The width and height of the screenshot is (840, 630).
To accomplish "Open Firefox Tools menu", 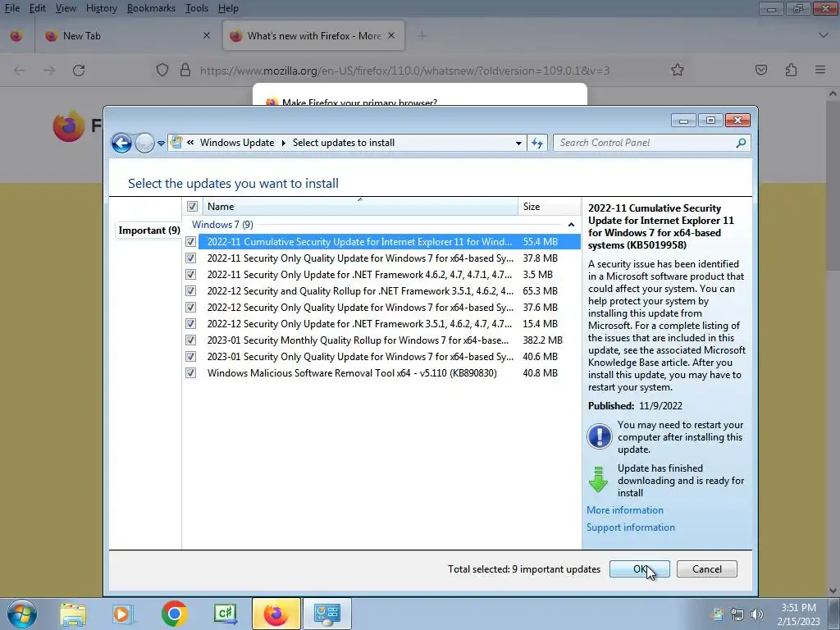I will tap(197, 8).
